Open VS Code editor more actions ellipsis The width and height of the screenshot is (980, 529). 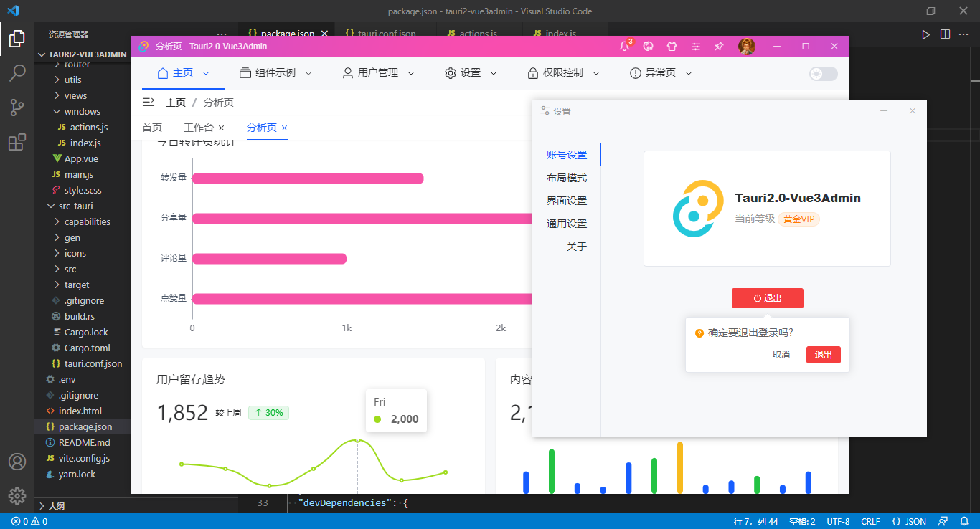coord(963,34)
